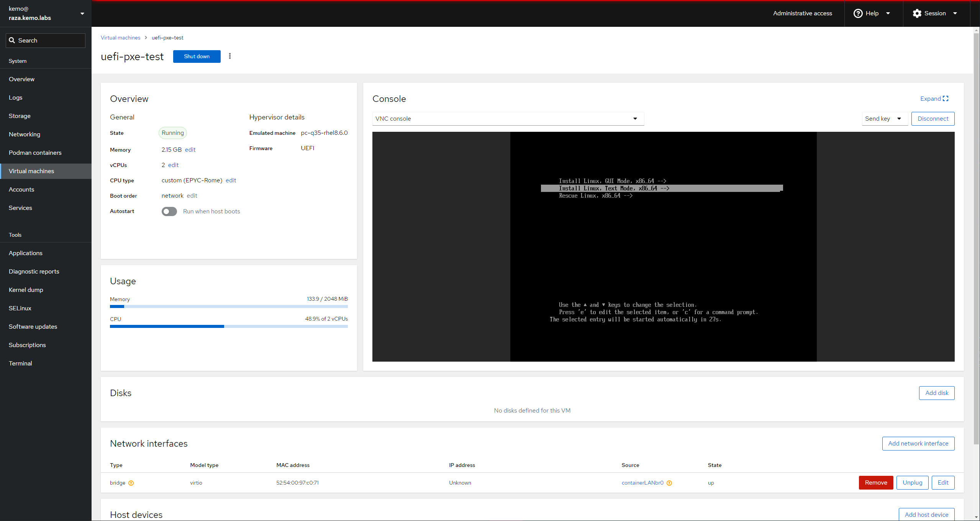Image resolution: width=980 pixels, height=521 pixels.
Task: Click edit link next to Memory
Action: pyautogui.click(x=190, y=150)
